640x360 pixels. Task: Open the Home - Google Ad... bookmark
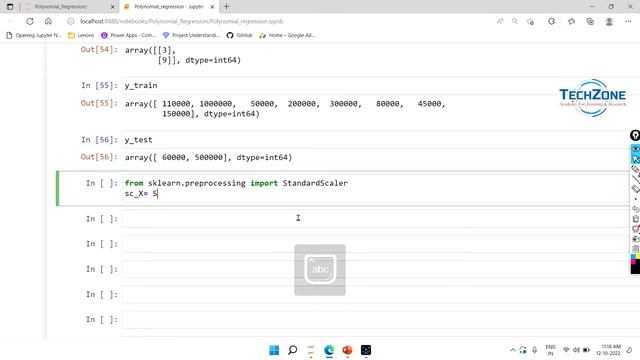tap(287, 35)
